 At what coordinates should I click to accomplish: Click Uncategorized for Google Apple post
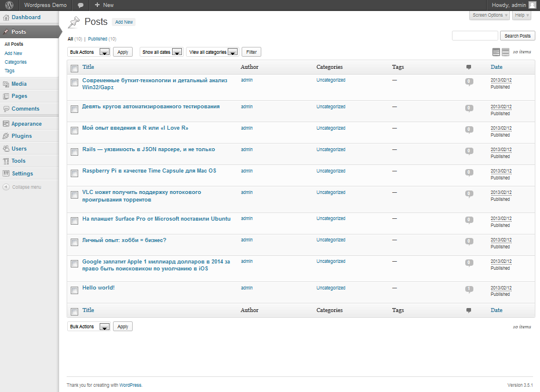click(x=331, y=261)
